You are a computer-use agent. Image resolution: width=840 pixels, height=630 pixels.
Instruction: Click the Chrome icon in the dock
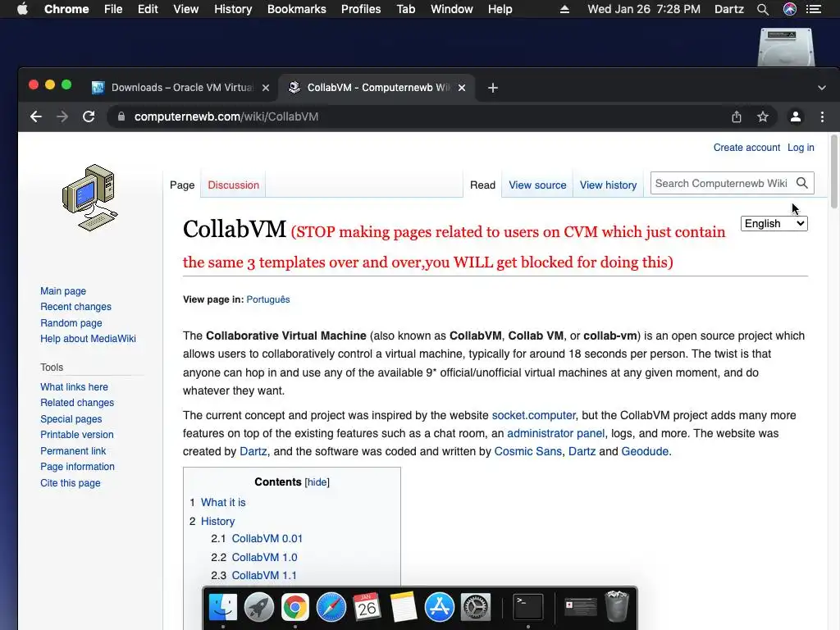coord(295,607)
